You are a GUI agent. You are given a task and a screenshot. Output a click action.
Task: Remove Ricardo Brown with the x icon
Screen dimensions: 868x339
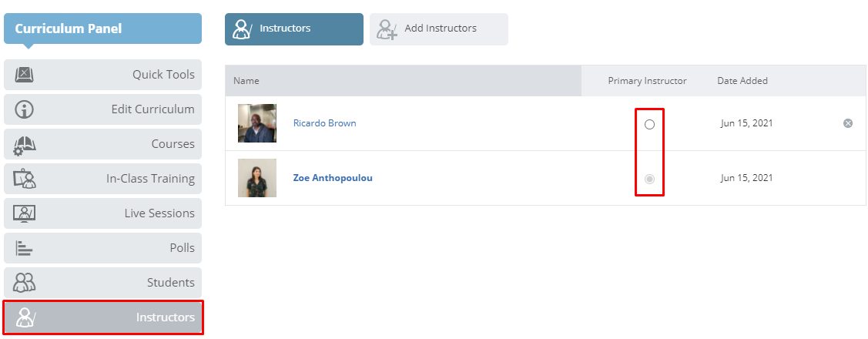pyautogui.click(x=847, y=123)
